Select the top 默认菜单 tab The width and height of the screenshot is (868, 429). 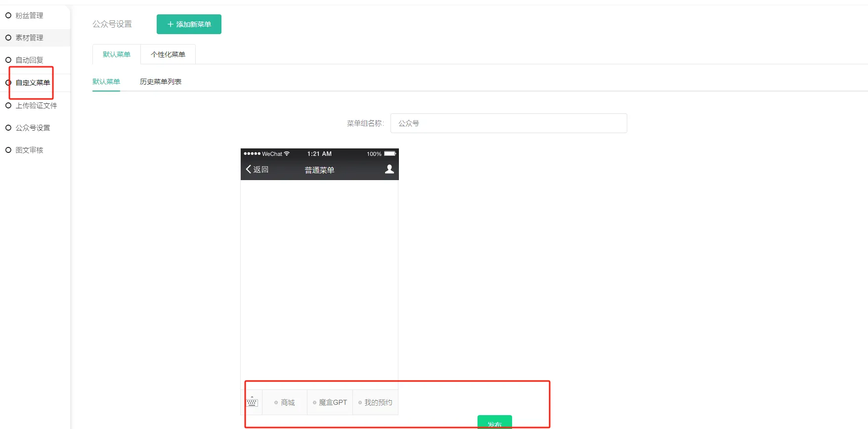coord(117,54)
